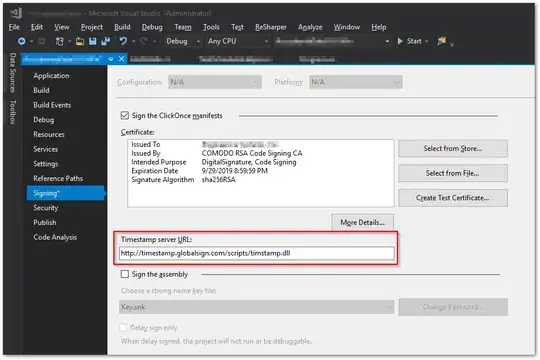Toggle the Delay sign only checkbox
Viewport: 540px width, 360px height.
123,327
